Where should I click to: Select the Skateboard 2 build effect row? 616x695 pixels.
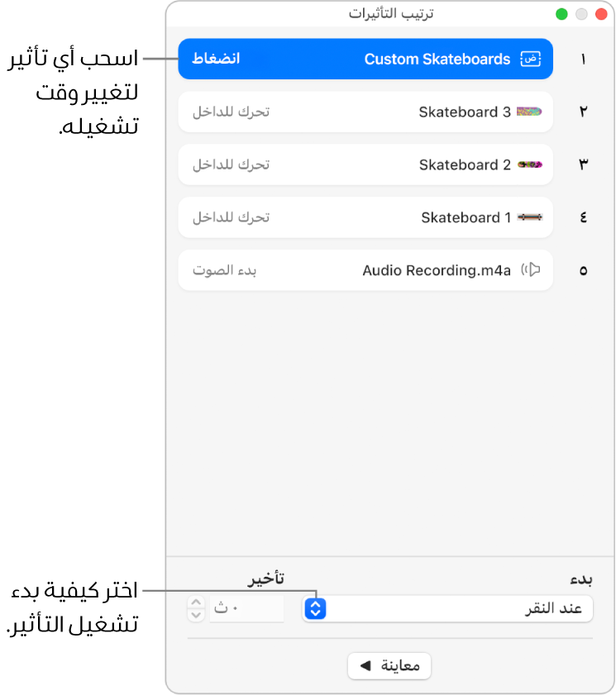point(365,164)
